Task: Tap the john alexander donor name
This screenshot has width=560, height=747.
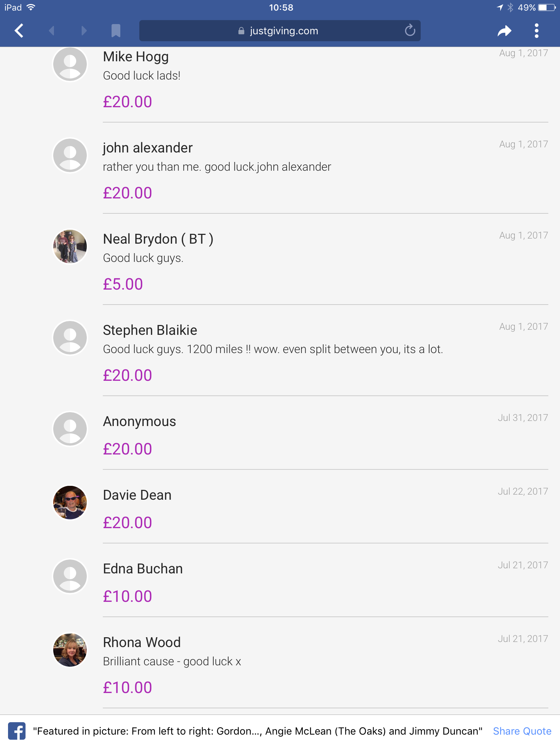Action: pos(148,148)
